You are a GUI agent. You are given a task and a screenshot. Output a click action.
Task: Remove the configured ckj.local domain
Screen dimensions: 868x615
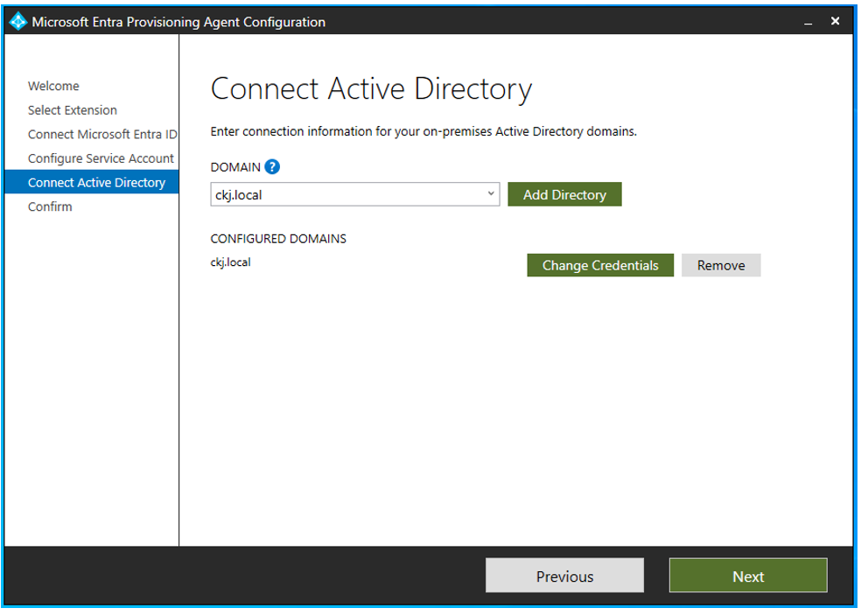pos(720,265)
